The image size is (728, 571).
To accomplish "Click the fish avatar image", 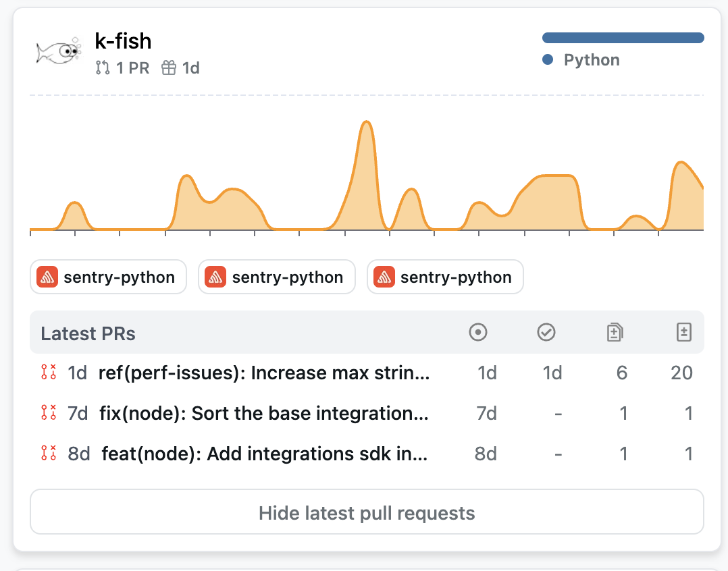I will coord(57,51).
